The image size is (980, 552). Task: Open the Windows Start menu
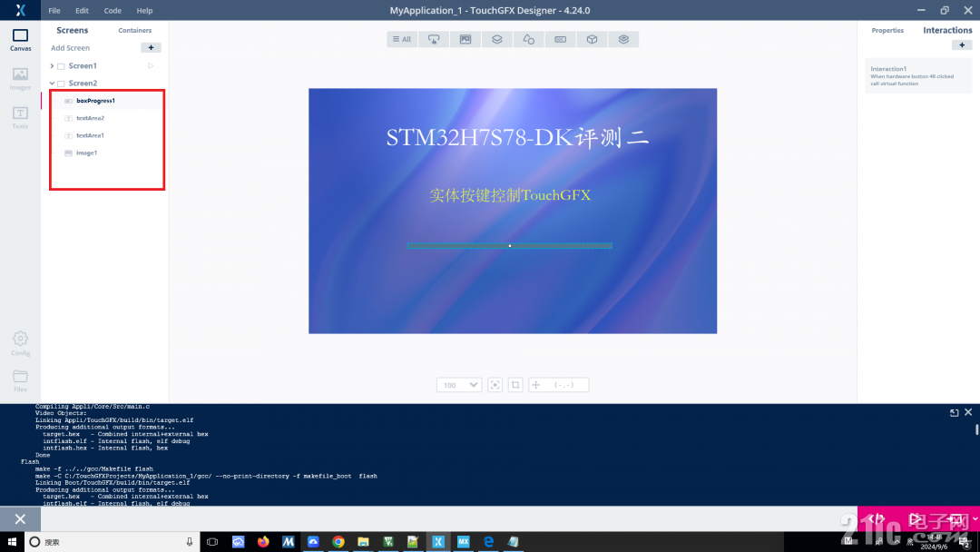(12, 542)
